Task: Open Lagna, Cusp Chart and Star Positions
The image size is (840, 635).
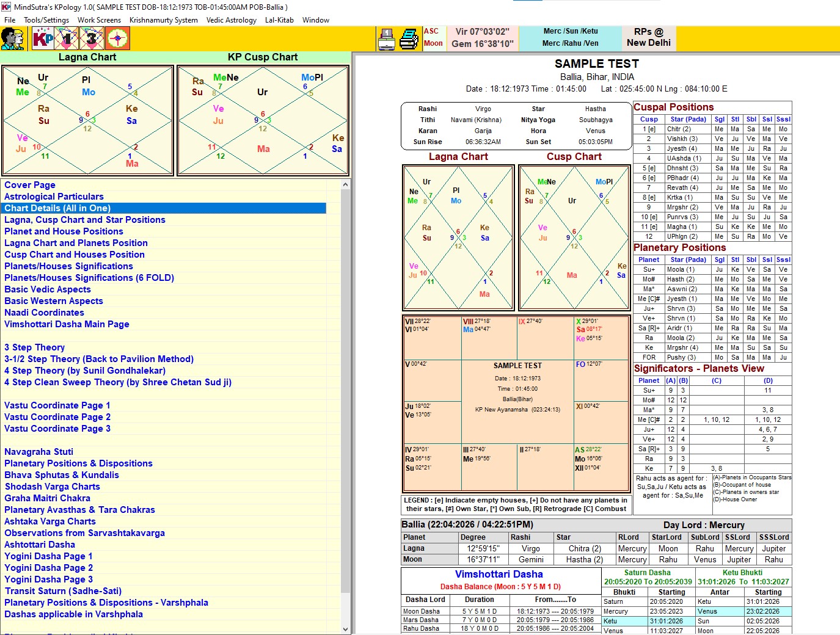Action: 85,220
